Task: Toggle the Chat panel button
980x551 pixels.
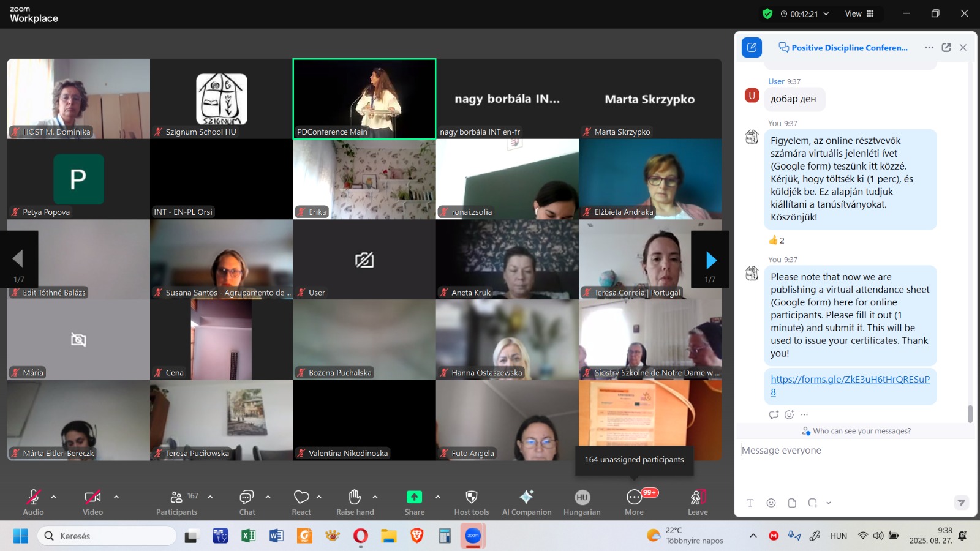Action: 247,497
